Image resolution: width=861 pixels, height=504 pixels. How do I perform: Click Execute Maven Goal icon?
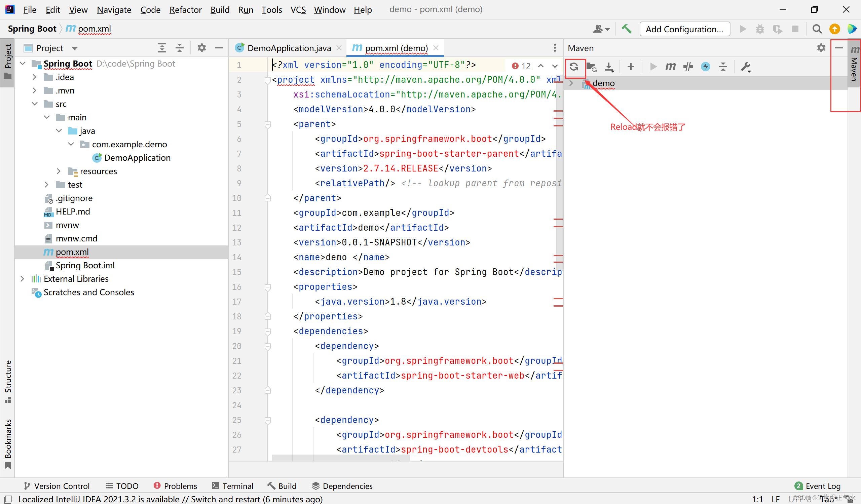point(670,67)
